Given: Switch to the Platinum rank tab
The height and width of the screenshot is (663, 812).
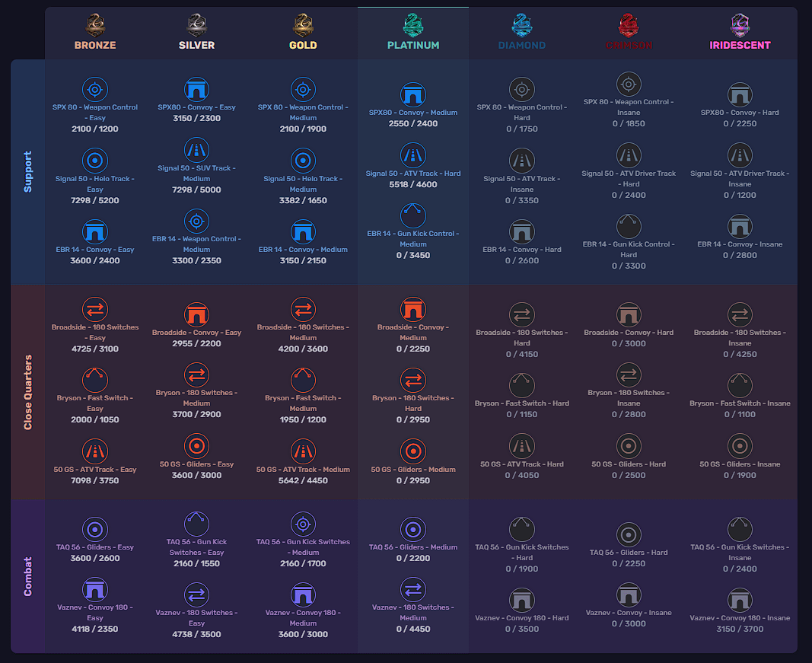Looking at the screenshot, I should pos(413,33).
